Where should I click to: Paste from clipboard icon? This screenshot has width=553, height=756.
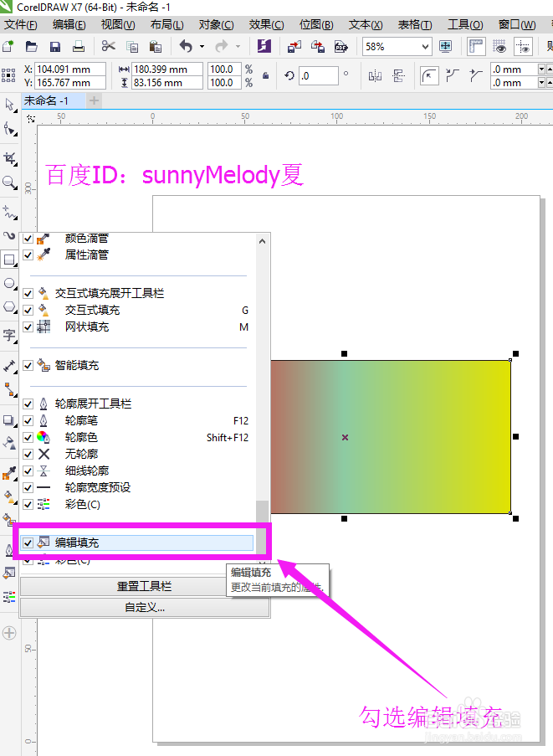coord(155,46)
